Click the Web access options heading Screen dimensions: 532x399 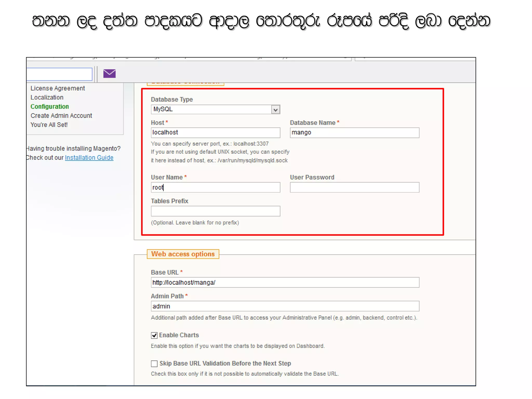click(x=183, y=254)
